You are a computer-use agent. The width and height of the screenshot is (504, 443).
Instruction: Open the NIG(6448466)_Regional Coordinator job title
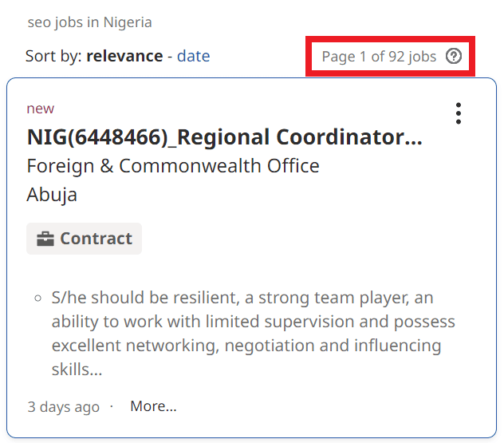(x=224, y=137)
